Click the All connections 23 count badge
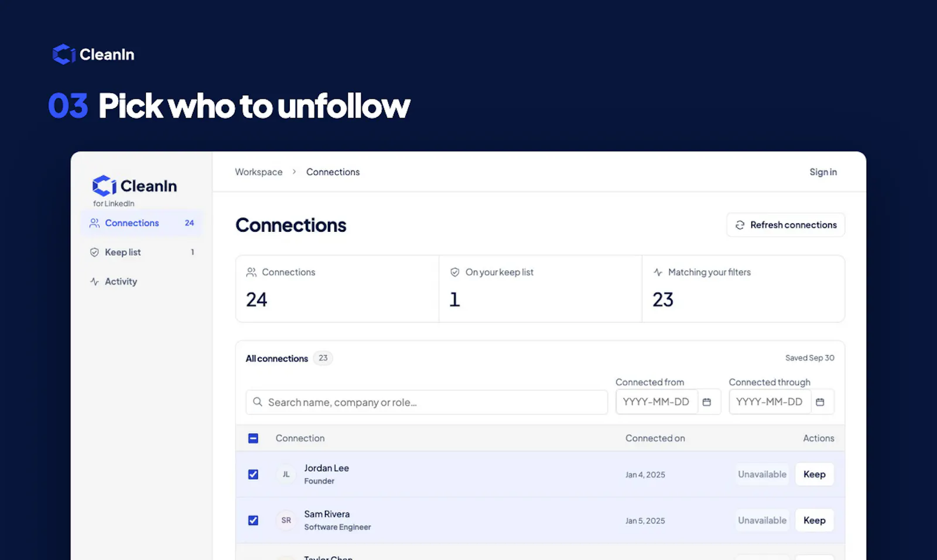This screenshot has height=560, width=937. [x=323, y=358]
